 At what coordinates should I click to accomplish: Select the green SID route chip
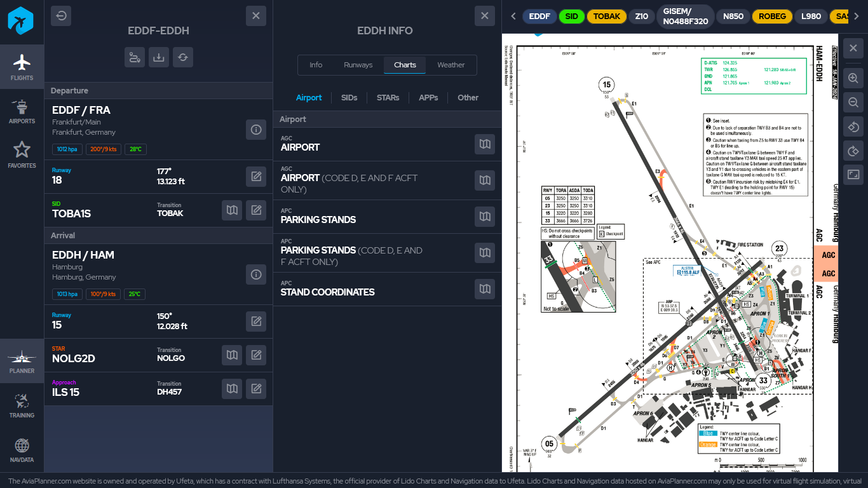571,17
